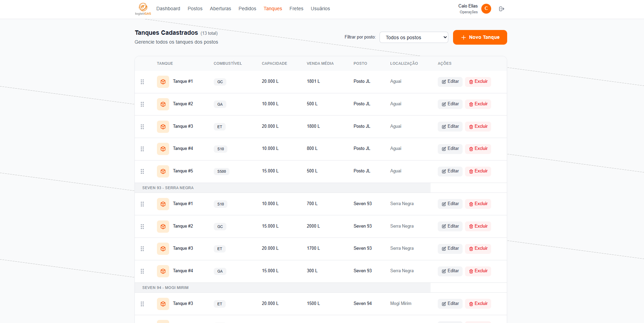This screenshot has height=323, width=644.
Task: Click drag handle for Posto JL Tanque #1
Action: point(142,82)
